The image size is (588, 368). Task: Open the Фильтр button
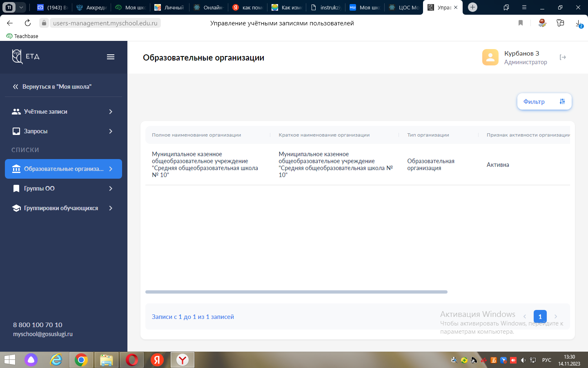point(544,101)
